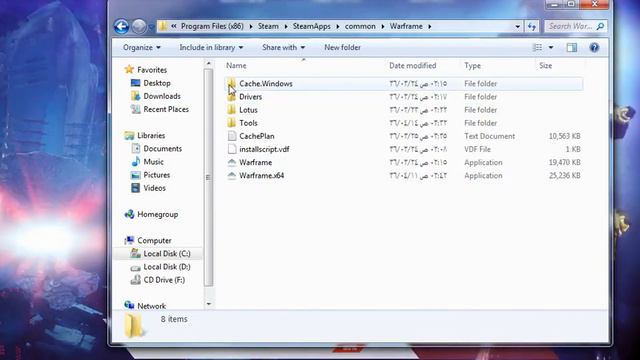Click the Forward navigation arrow
The height and width of the screenshot is (360, 640).
(139, 27)
